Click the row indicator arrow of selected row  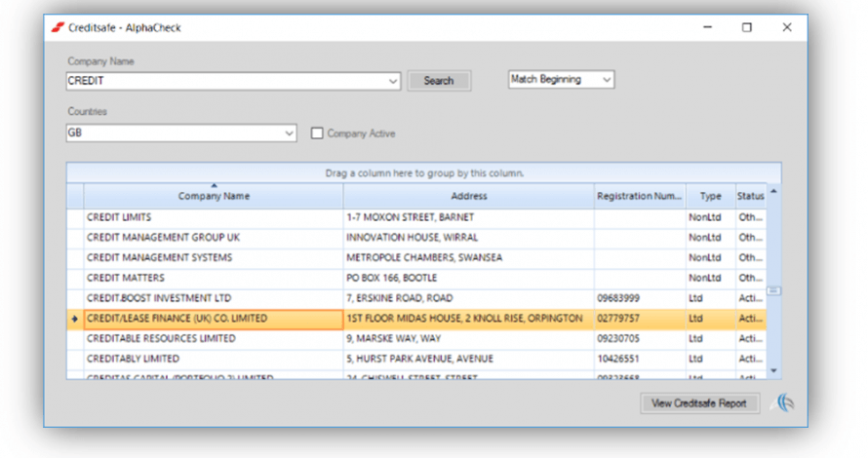coord(75,319)
